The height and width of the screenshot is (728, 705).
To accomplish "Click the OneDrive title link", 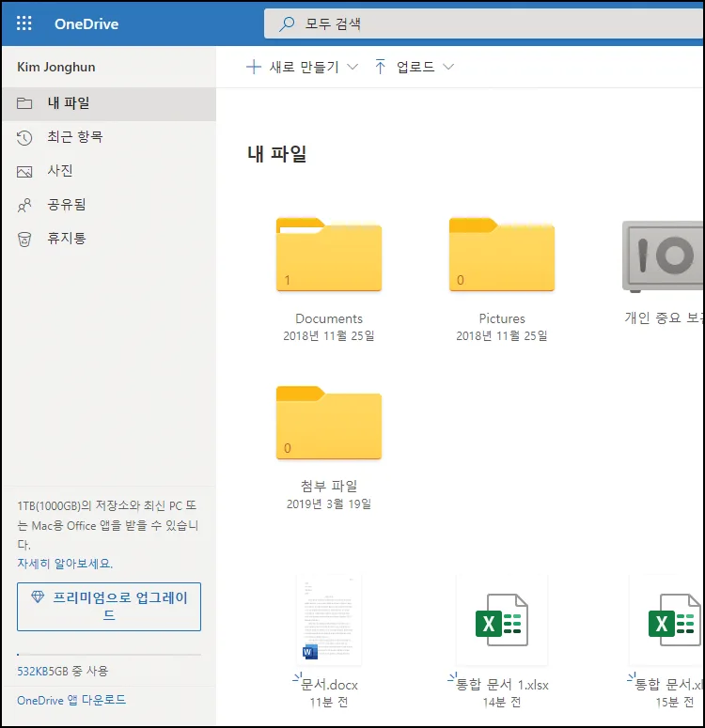I will 86,23.
